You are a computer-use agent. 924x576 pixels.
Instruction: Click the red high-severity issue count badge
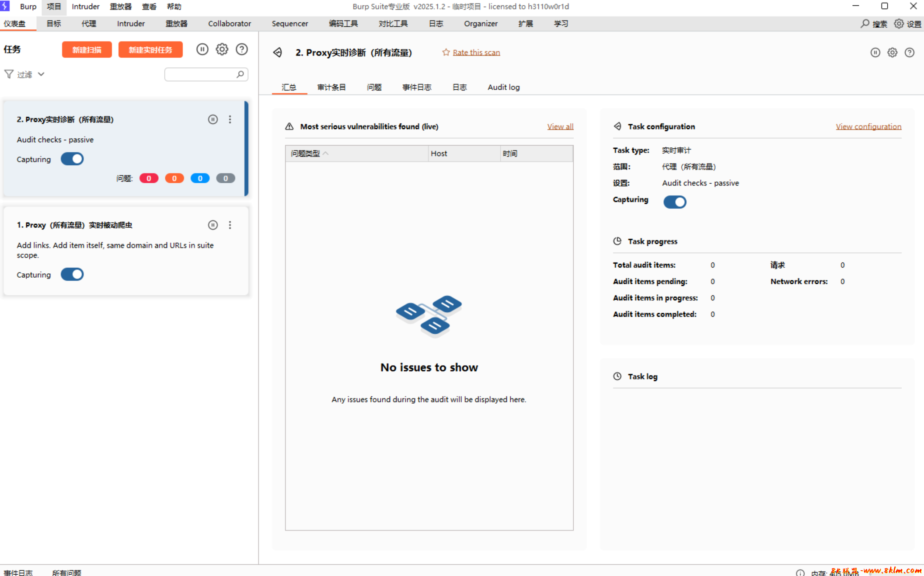coord(149,178)
